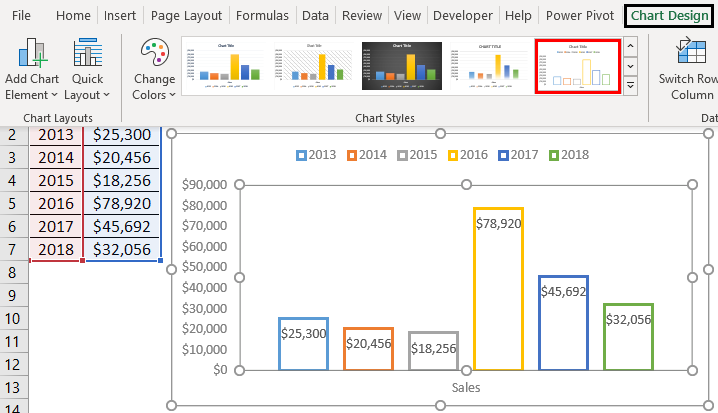The image size is (718, 413).
Task: Click the chart styles gallery up arrow
Action: [x=631, y=47]
